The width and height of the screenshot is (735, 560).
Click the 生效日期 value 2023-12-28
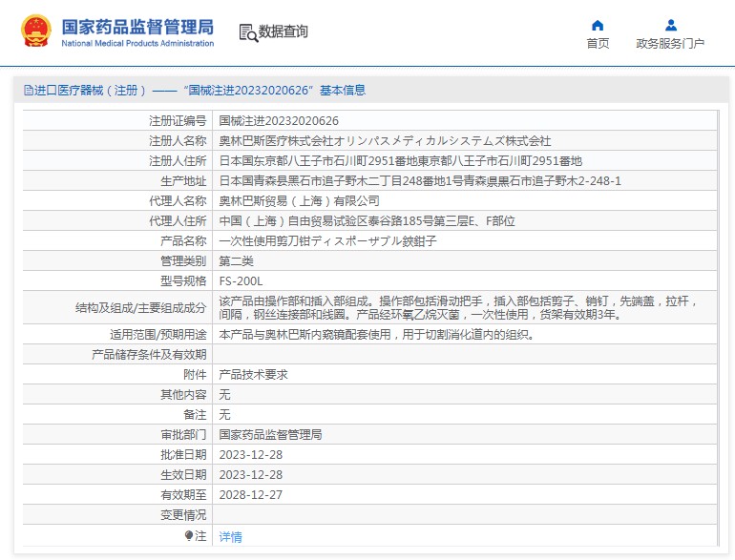tap(251, 475)
